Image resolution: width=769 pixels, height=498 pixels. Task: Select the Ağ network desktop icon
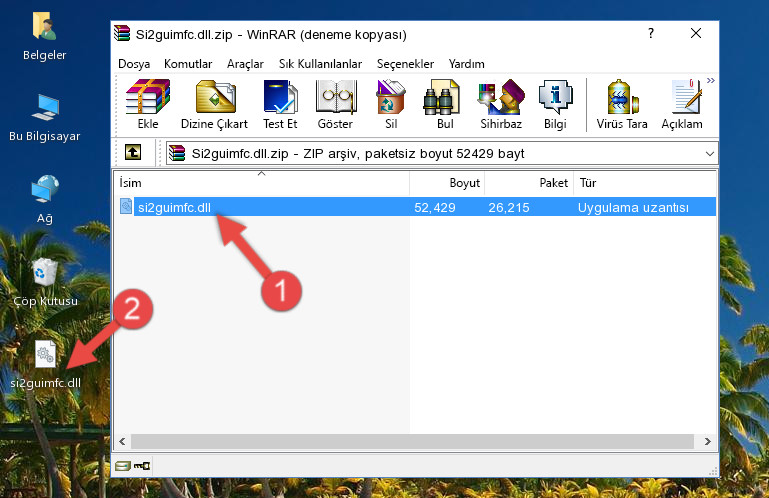[x=45, y=200]
